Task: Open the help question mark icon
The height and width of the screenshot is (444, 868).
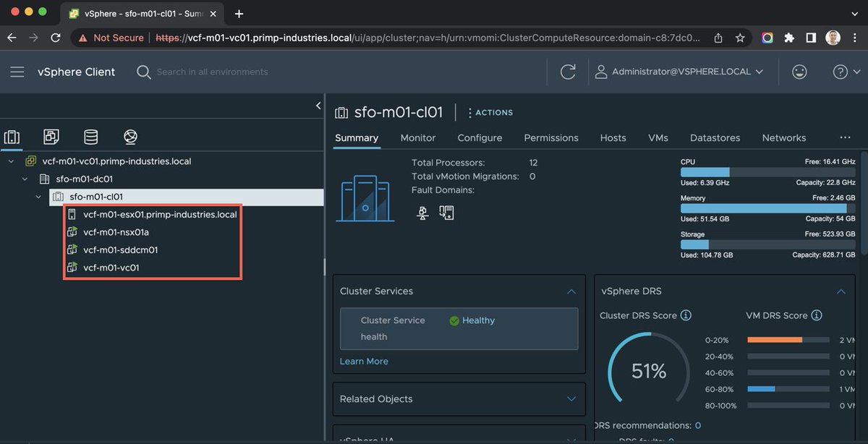Action: pyautogui.click(x=839, y=72)
